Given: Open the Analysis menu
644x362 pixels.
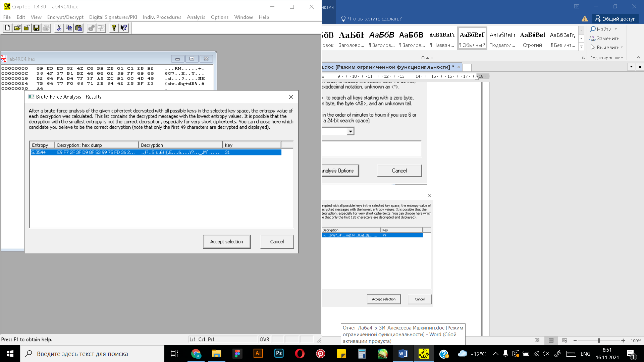Looking at the screenshot, I should click(x=196, y=17).
